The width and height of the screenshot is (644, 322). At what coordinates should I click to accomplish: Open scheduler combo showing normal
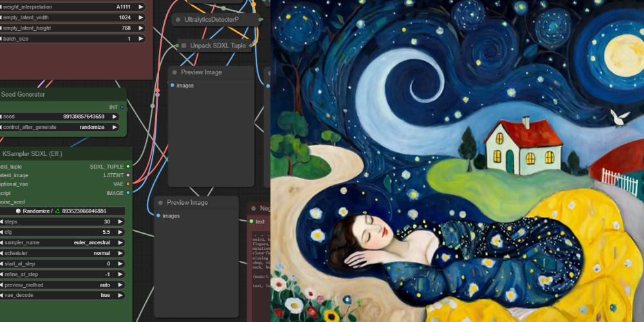pos(62,253)
